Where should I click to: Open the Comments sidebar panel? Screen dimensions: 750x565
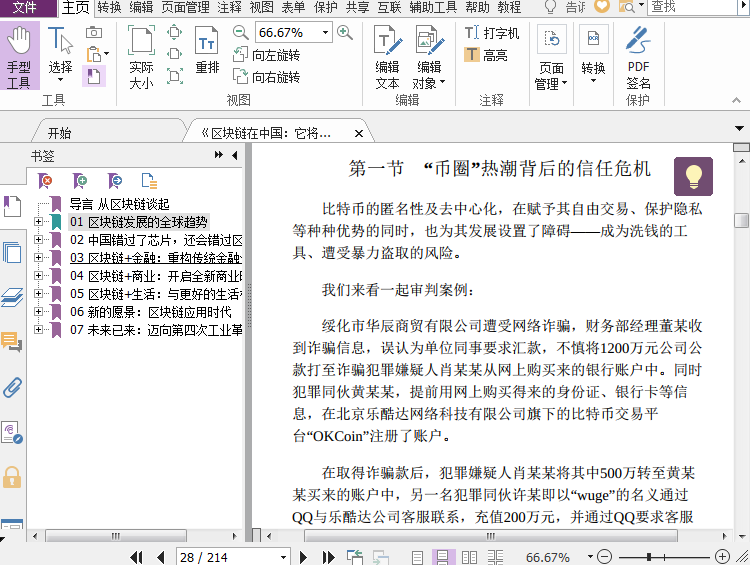12,342
